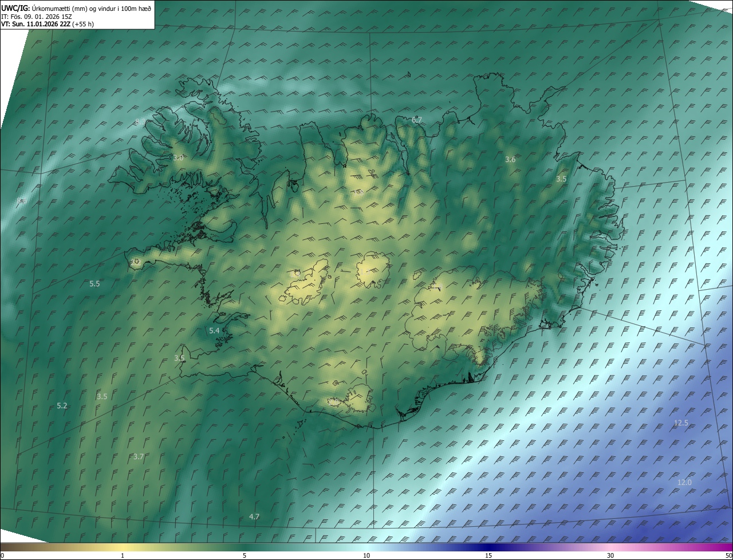Click the 6.7 value label on the north coast
Image resolution: width=733 pixels, height=560 pixels.
pyautogui.click(x=417, y=120)
